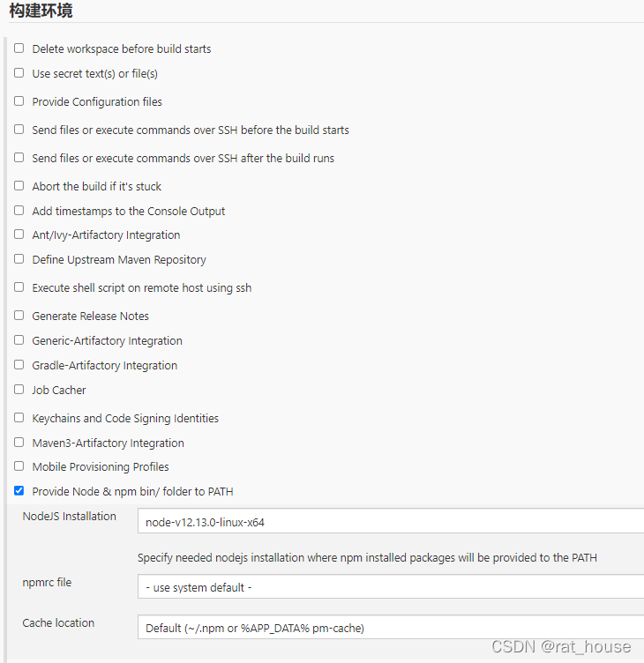Viewport: 644px width, 663px height.
Task: Enable Gradle-Artifactory Integration
Action: (x=19, y=364)
